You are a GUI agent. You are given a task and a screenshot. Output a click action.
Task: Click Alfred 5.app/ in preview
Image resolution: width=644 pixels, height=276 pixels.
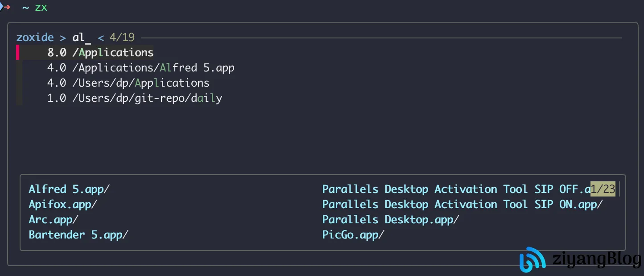[x=69, y=189]
